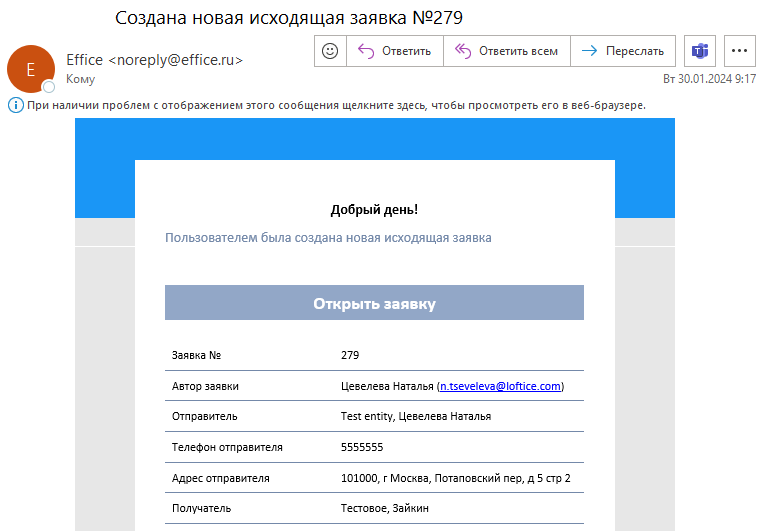Click the blue info icon in notification bar
This screenshot has height=531, width=763.
15,105
